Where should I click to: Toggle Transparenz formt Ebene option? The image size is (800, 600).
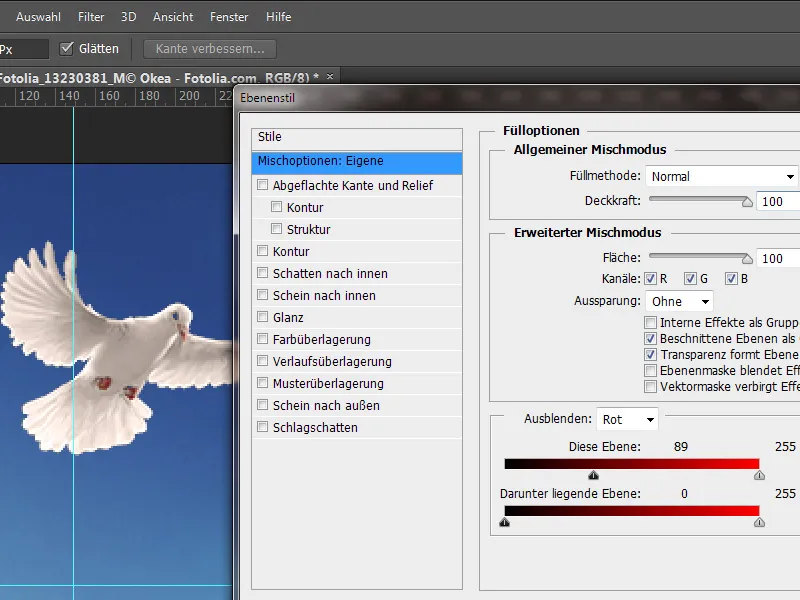(651, 355)
